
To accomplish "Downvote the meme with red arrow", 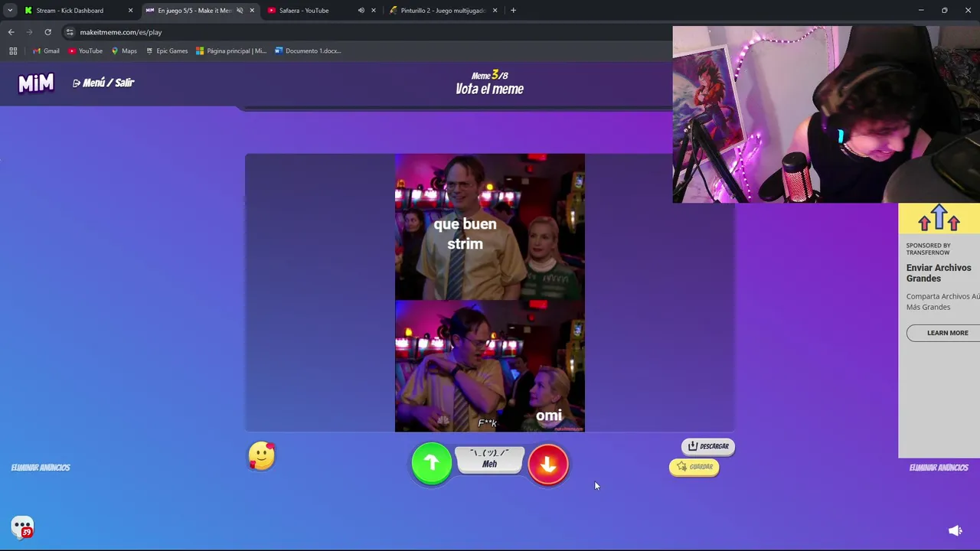I will pos(548,464).
